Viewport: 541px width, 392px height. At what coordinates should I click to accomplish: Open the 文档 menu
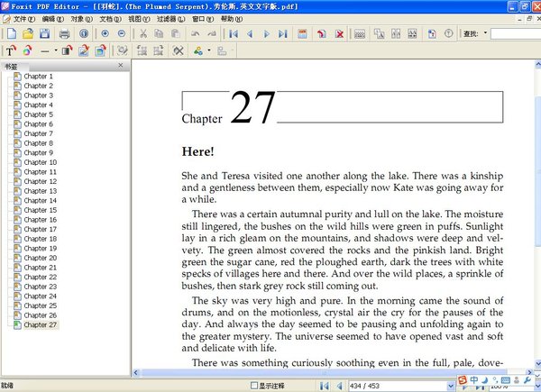tap(110, 19)
